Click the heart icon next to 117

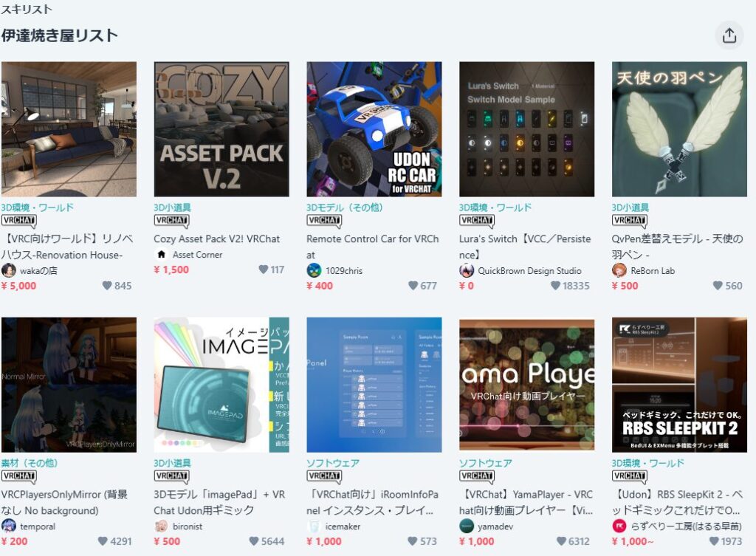coord(264,269)
